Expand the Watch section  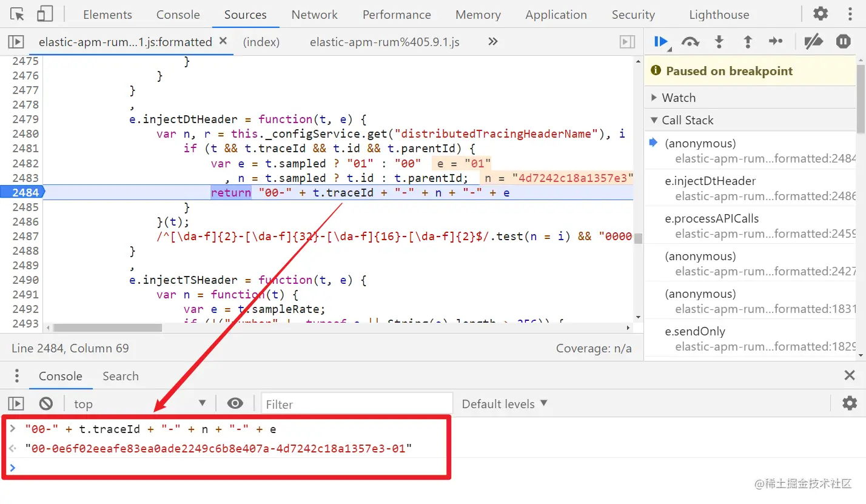pos(751,98)
